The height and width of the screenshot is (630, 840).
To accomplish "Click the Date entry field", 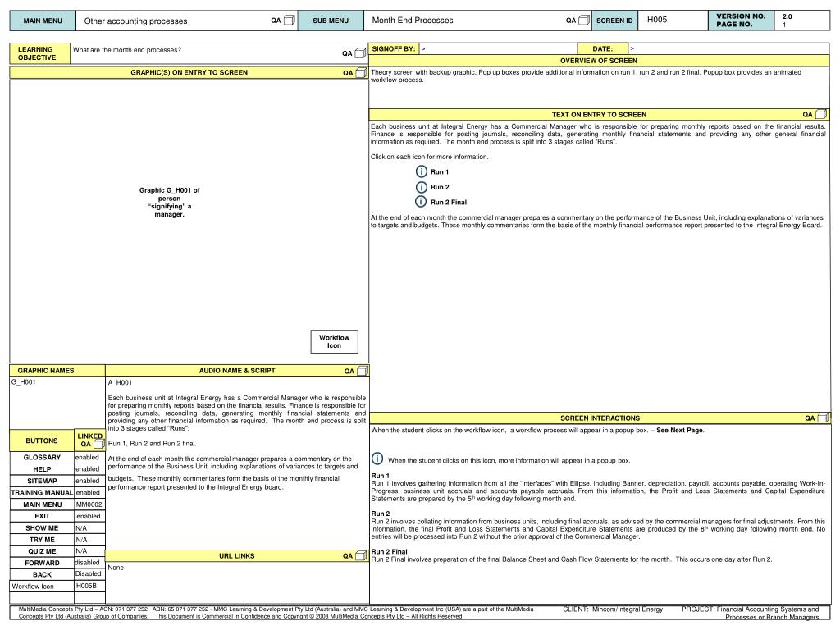I will [x=728, y=48].
